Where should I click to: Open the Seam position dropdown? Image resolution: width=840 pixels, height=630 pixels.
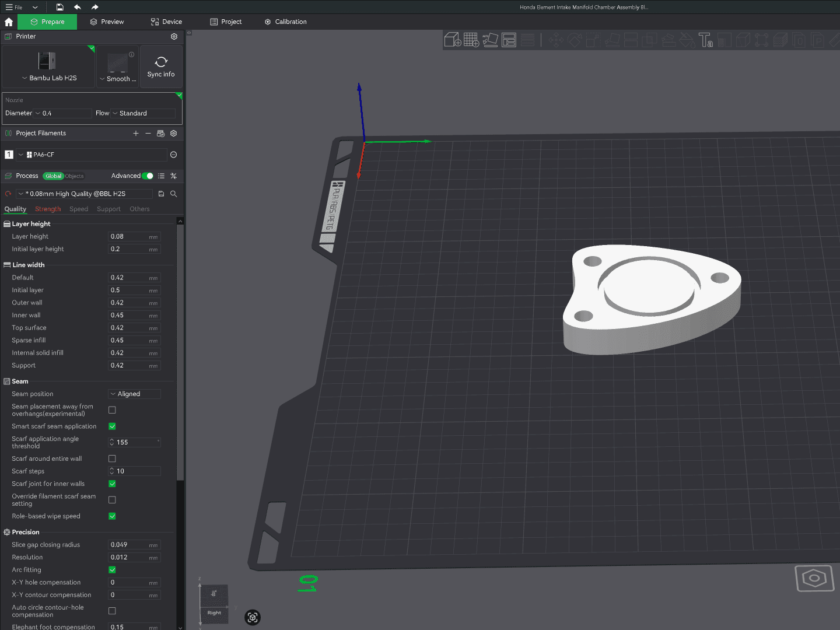[134, 394]
